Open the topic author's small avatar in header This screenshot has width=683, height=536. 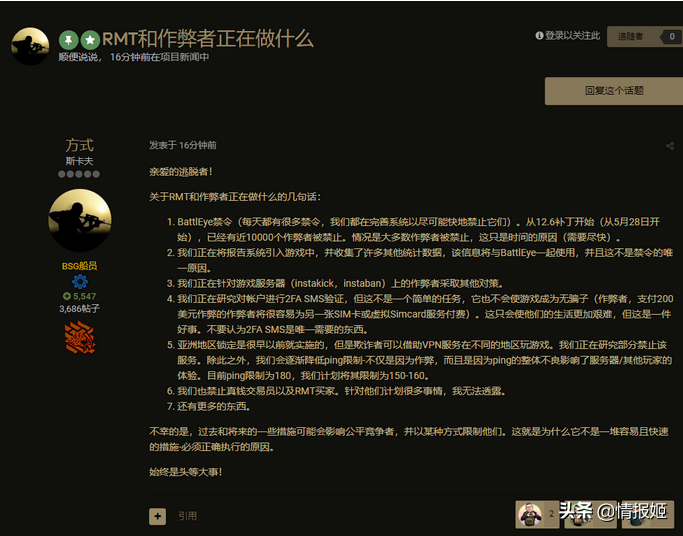pos(30,46)
